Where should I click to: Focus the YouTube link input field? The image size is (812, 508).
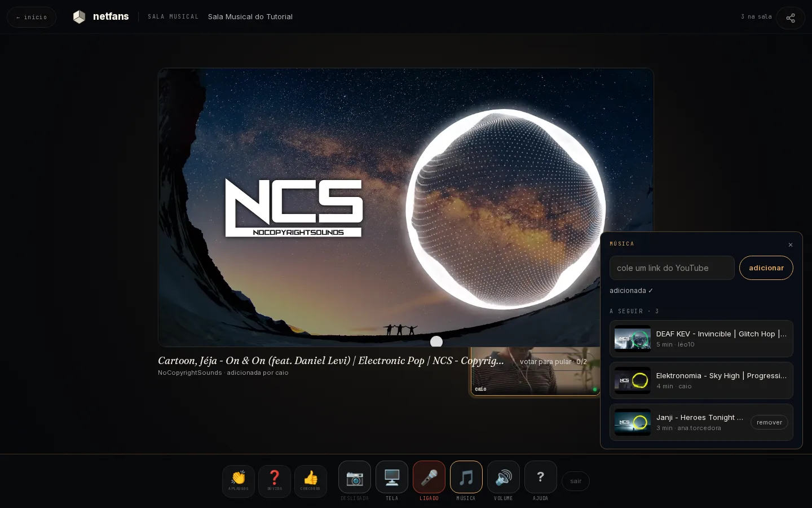coord(672,268)
